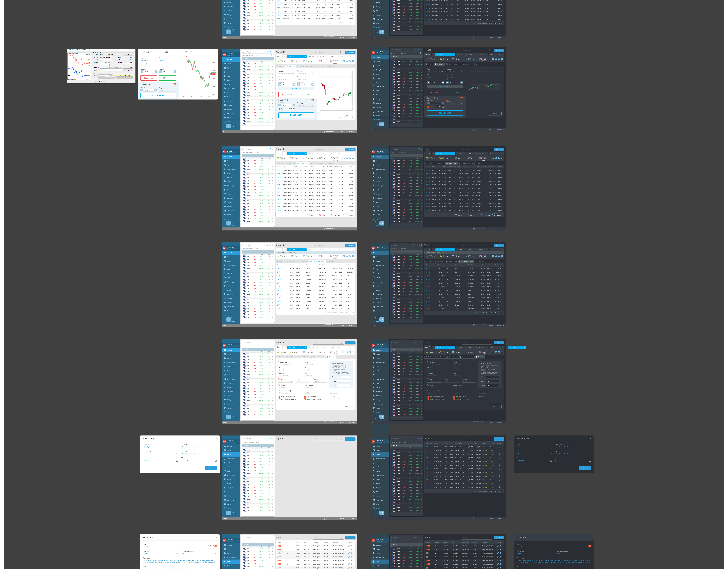
Task: Click Delete in the old Deal dialog
Action: tap(128, 55)
